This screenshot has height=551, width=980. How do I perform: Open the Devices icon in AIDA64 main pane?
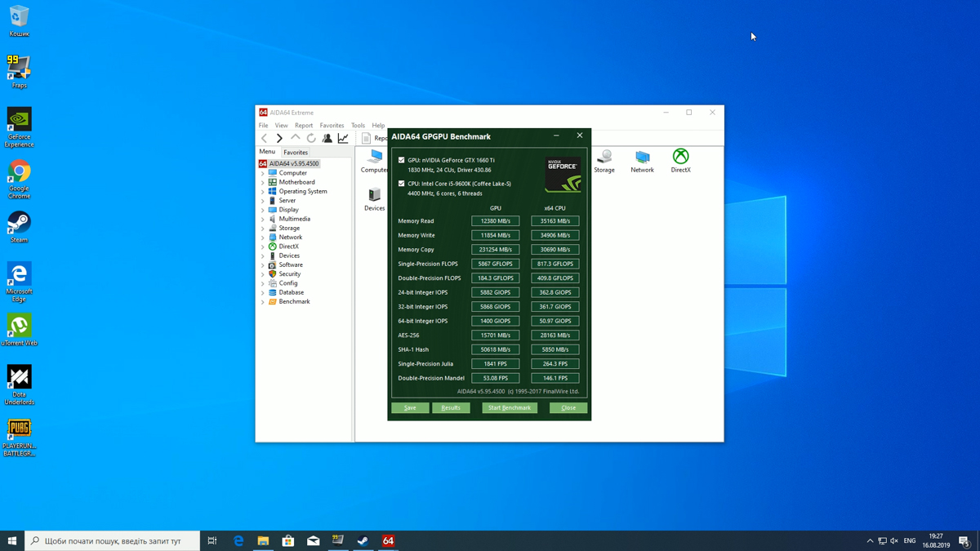(374, 199)
